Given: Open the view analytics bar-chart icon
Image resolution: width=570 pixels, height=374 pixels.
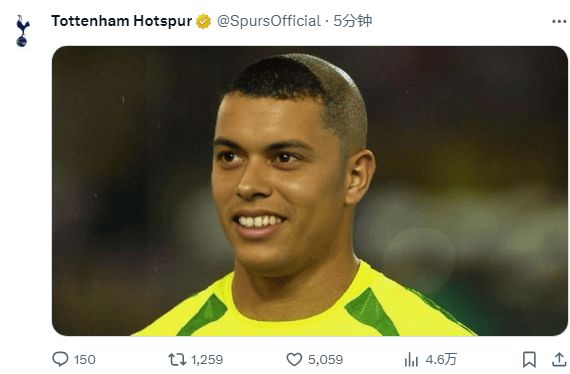Looking at the screenshot, I should [412, 359].
